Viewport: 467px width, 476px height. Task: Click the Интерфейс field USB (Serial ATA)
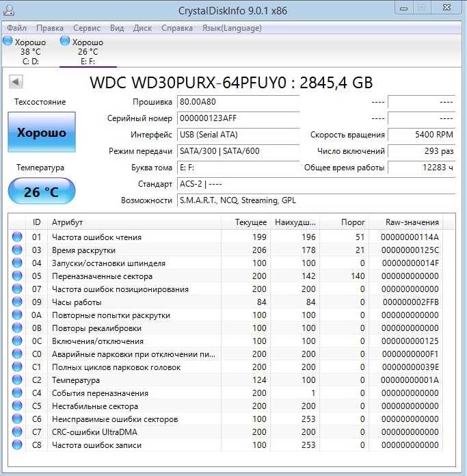pyautogui.click(x=238, y=135)
